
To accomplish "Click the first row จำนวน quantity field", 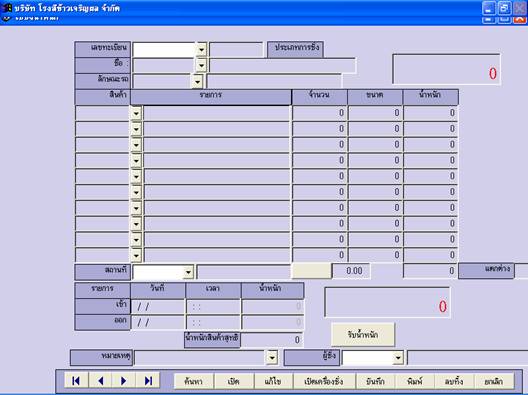I will (319, 113).
